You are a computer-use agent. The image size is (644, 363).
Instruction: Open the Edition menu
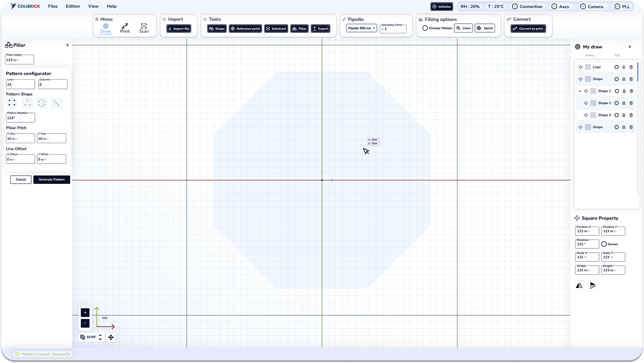pos(73,6)
